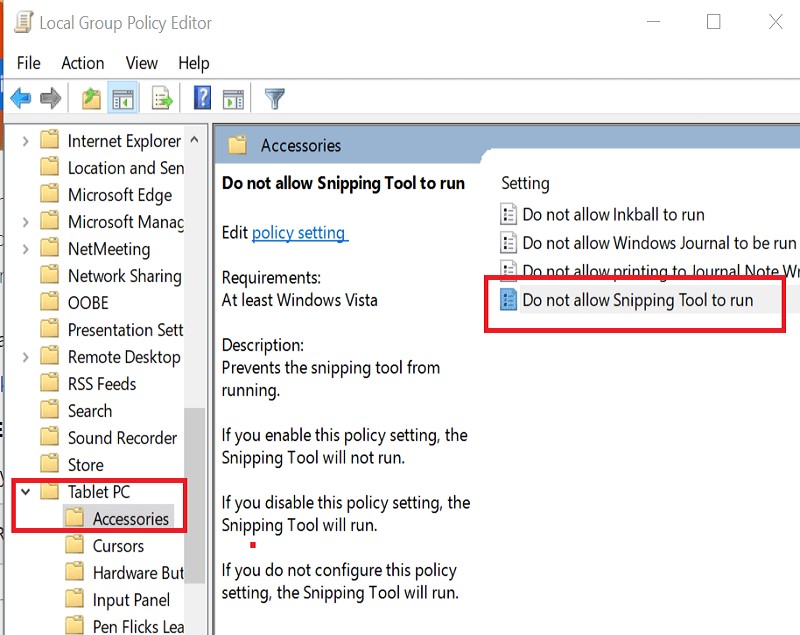
Task: Click the Internet Explorer folder icon
Action: [49, 139]
